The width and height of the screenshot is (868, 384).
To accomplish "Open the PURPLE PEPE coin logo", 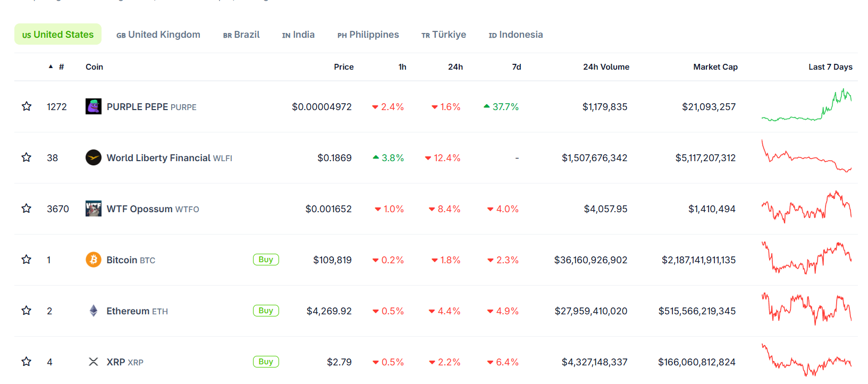I will point(94,106).
